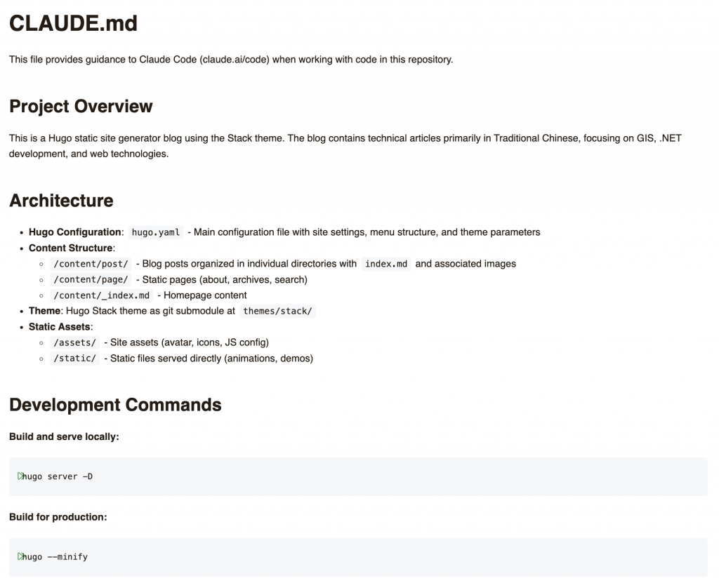
Task: Click the Content Structure bold label
Action: coord(71,248)
